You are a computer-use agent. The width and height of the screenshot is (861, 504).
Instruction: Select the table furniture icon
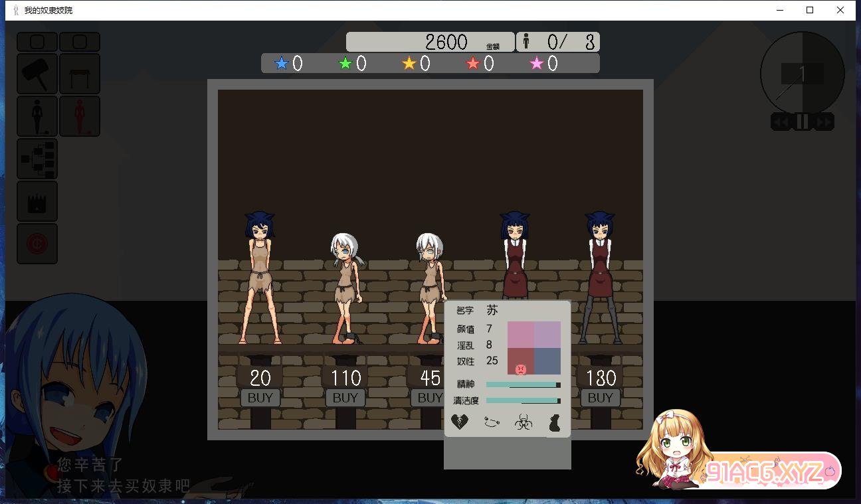(x=80, y=74)
